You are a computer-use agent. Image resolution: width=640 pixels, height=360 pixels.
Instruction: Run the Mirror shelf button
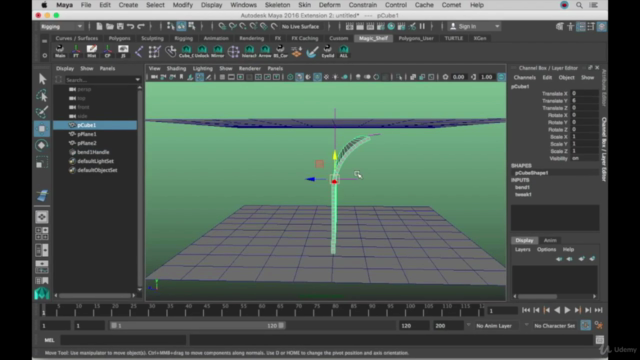(218, 51)
